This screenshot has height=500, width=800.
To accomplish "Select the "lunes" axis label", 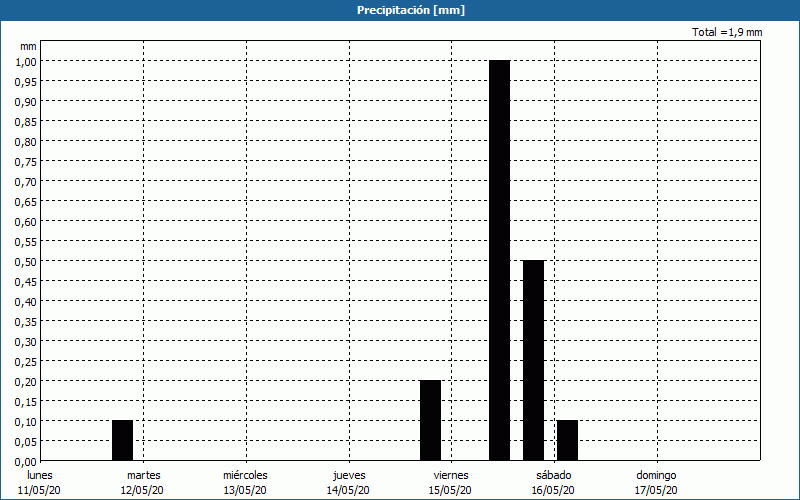I will tap(40, 475).
